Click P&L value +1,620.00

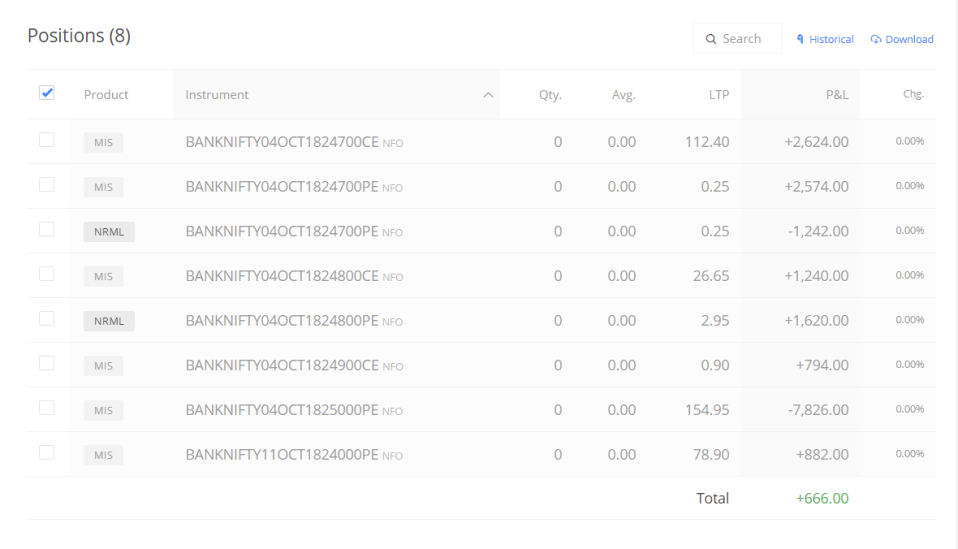(816, 321)
